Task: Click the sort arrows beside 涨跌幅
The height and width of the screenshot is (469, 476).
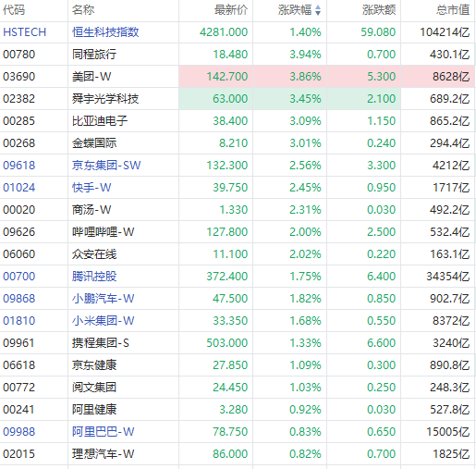Action: coord(318,10)
